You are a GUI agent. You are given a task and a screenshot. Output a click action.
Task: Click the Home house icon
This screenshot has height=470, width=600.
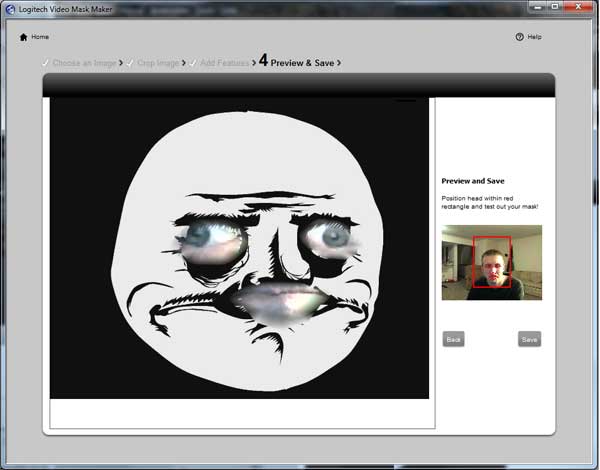click(x=23, y=37)
